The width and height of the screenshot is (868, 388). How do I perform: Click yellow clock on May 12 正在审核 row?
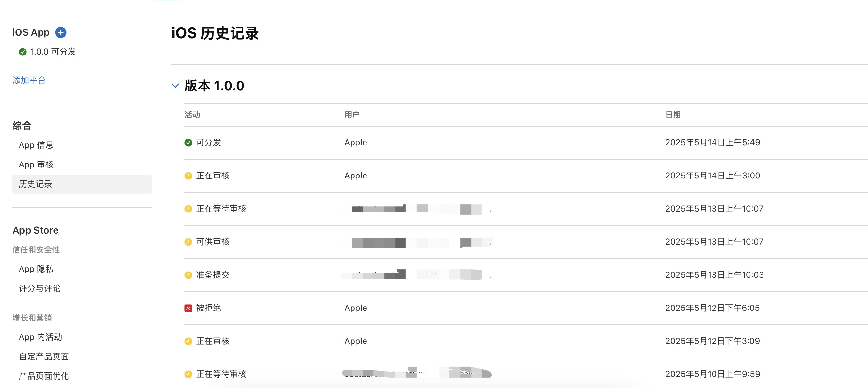(x=188, y=341)
